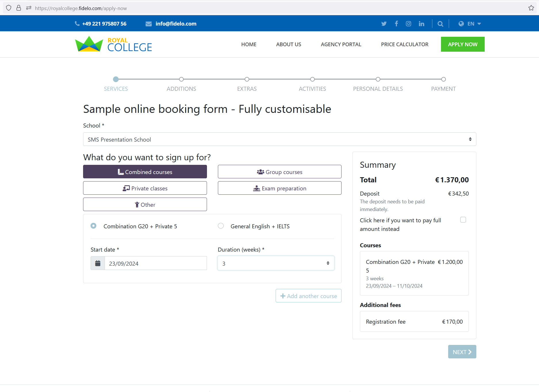Go to Price Calculator menu item
This screenshot has width=539, height=392.
(x=404, y=45)
